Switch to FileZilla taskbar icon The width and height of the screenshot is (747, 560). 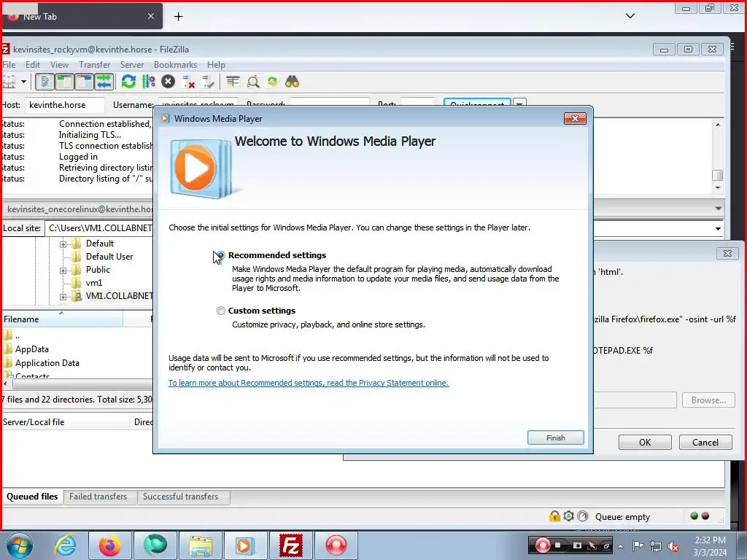pyautogui.click(x=290, y=545)
